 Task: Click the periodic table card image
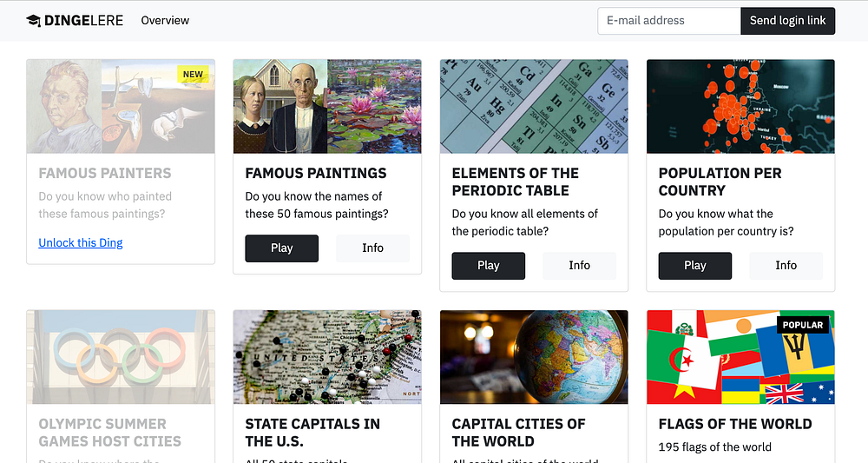[534, 107]
